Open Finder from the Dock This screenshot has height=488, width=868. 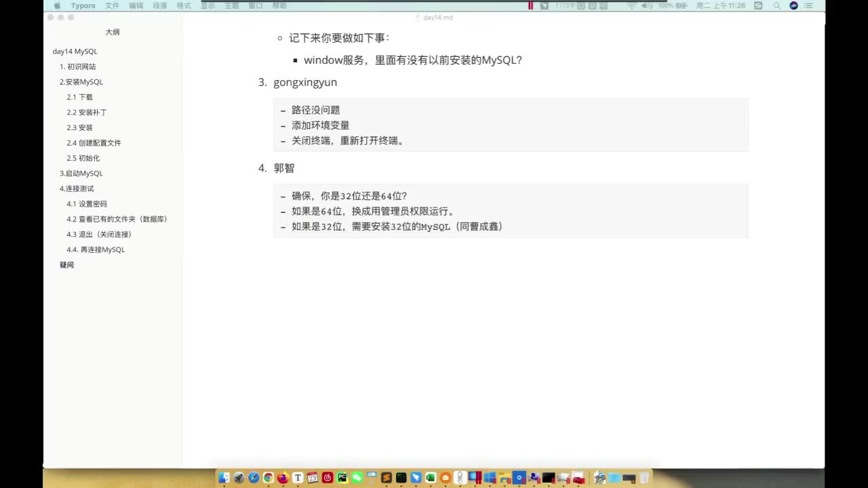point(224,478)
